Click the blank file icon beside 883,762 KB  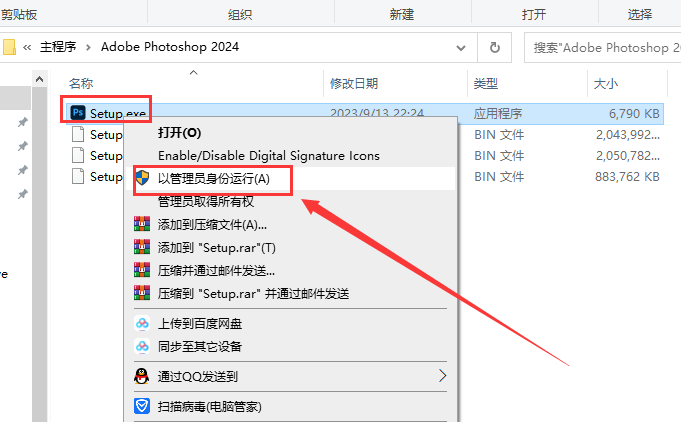pos(78,176)
